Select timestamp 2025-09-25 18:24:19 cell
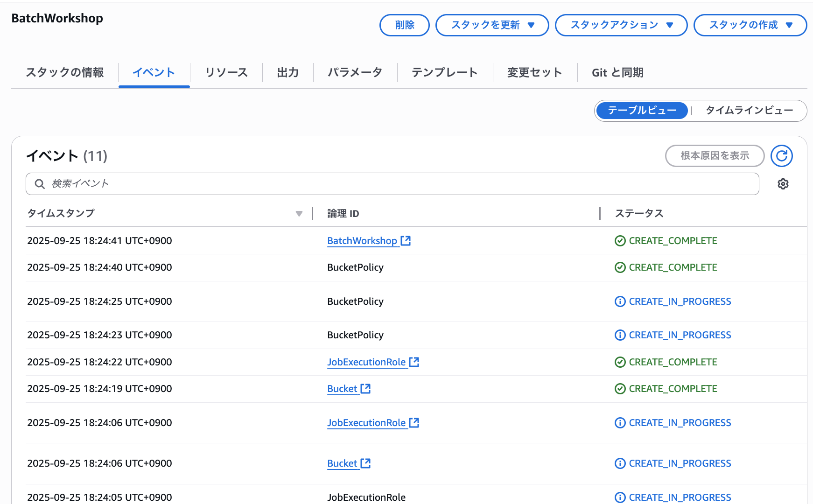Screen dimensions: 813x504 tap(99, 389)
